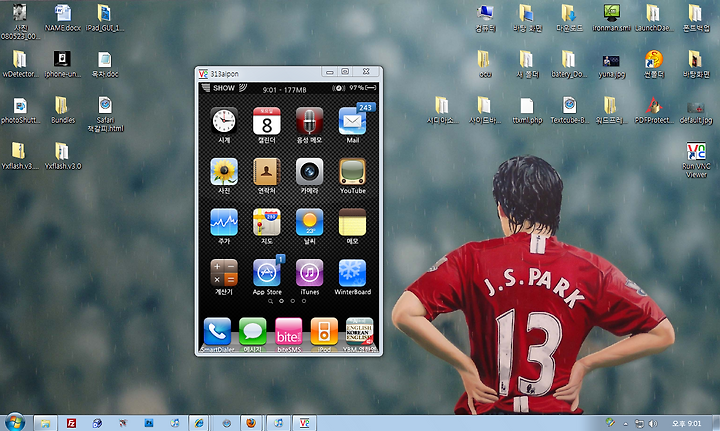Launch the 카메라 camera app
720x431 pixels.
(x=309, y=172)
